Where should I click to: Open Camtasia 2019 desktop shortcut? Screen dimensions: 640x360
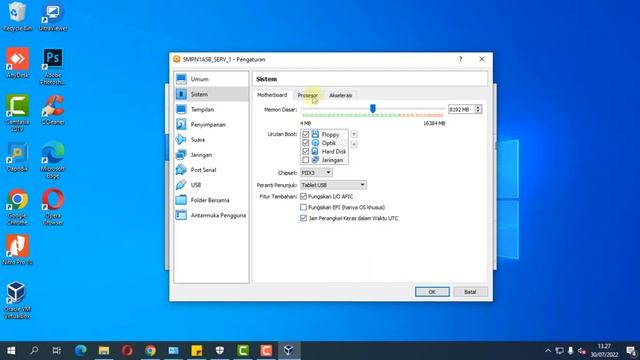click(x=17, y=113)
